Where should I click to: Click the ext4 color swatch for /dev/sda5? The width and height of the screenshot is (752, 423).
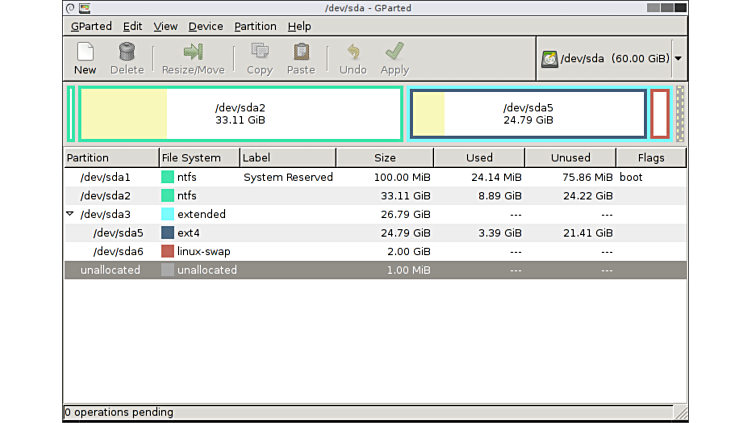pyautogui.click(x=168, y=233)
